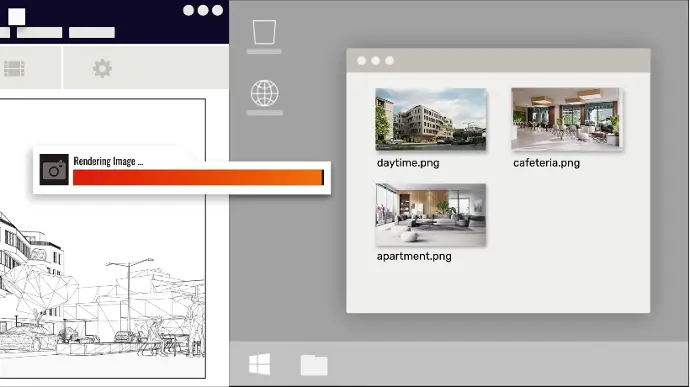Select the daytime.png thumbnail
The image size is (690, 387).
pyautogui.click(x=431, y=119)
